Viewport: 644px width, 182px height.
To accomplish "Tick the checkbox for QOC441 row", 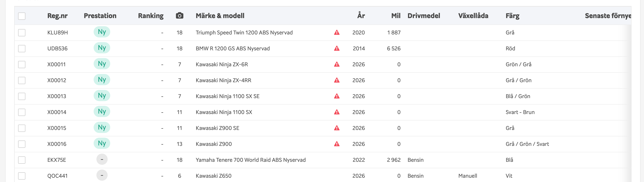I will [x=22, y=176].
